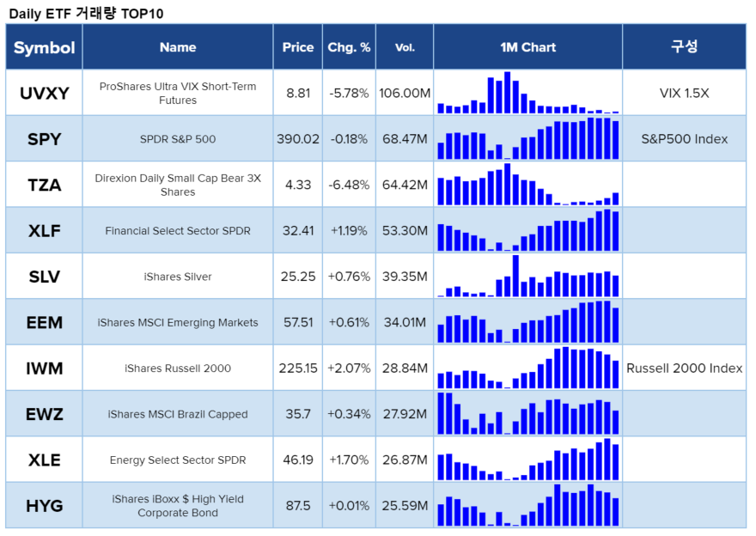This screenshot has height=536, width=756.
Task: Click the VIX 1.5X composition cell
Action: click(684, 93)
